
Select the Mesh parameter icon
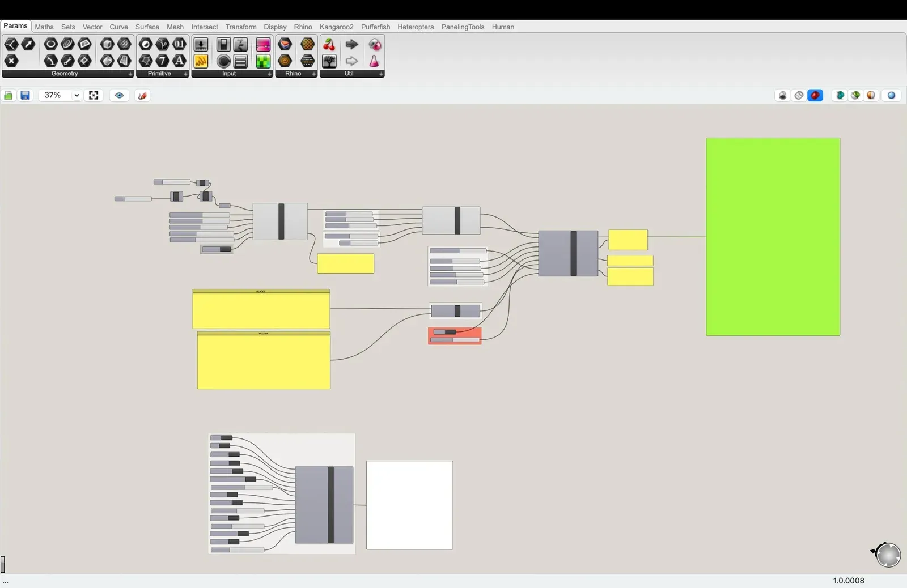point(124,44)
